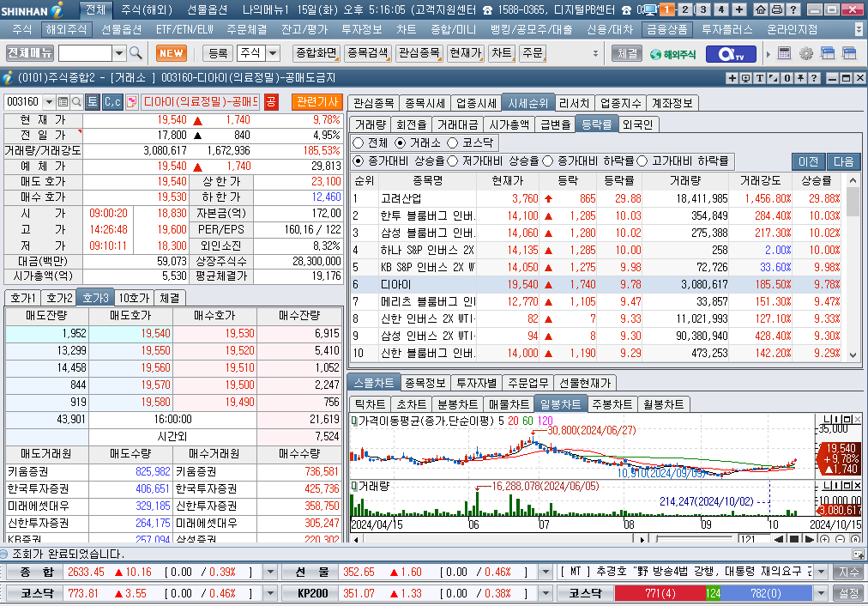The width and height of the screenshot is (868, 606).
Task: Open the dropdown arrow next to the menu search box
Action: pos(119,53)
